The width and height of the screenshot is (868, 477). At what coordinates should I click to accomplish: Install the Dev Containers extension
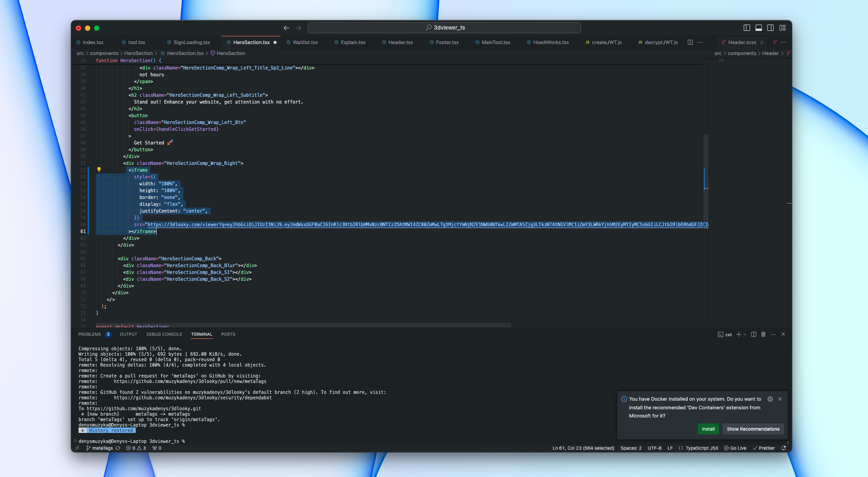pyautogui.click(x=708, y=429)
